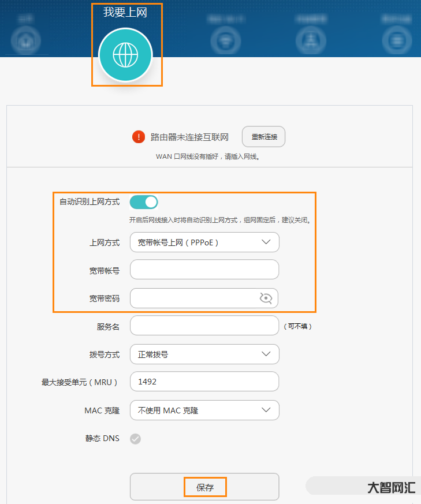Focus the 宽带帐号 input field
Viewport: 421px width, 504px height.
tap(204, 270)
